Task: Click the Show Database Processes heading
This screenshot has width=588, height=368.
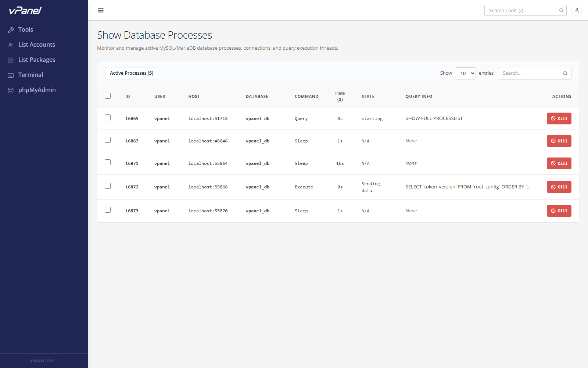Action: click(154, 35)
